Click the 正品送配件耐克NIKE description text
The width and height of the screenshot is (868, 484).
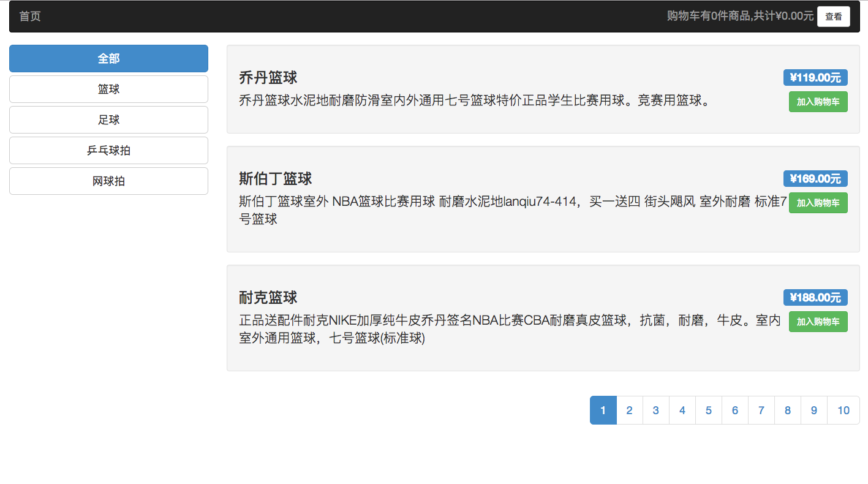pyautogui.click(x=510, y=329)
